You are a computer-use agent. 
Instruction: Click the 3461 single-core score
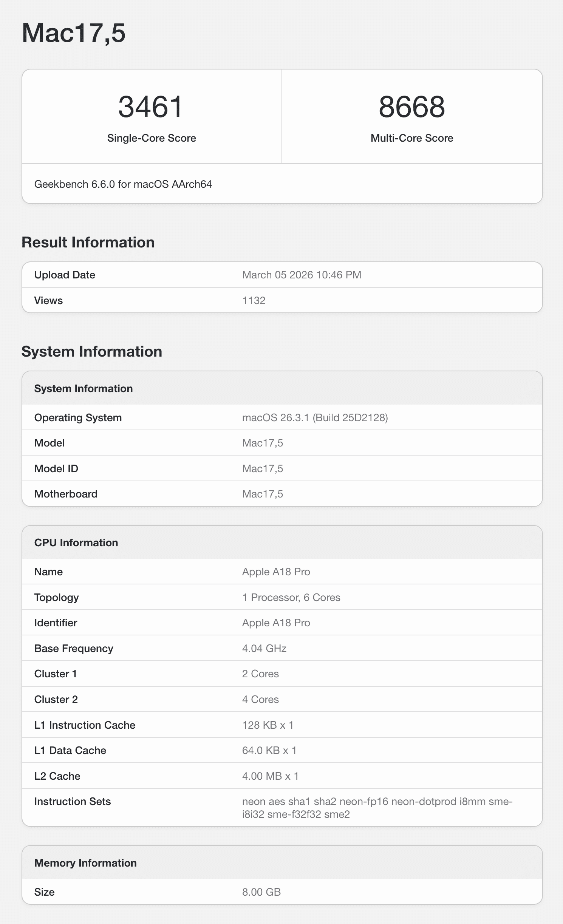151,107
